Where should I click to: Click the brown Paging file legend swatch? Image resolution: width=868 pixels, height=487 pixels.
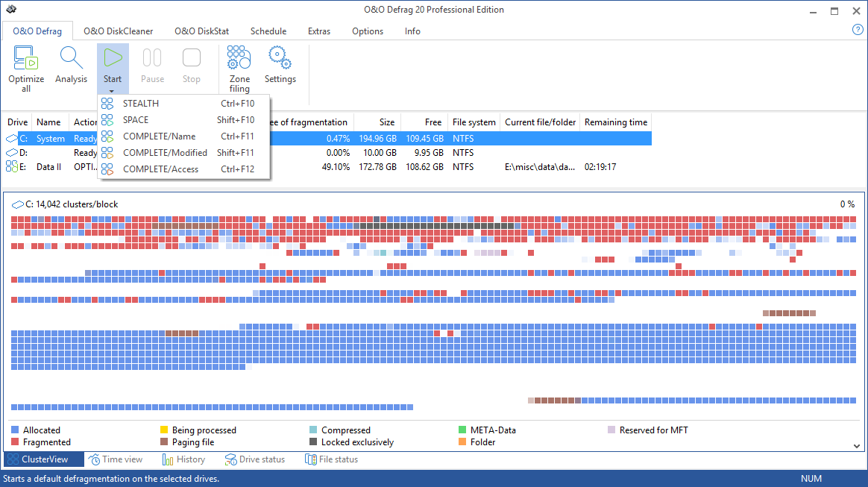click(x=164, y=442)
